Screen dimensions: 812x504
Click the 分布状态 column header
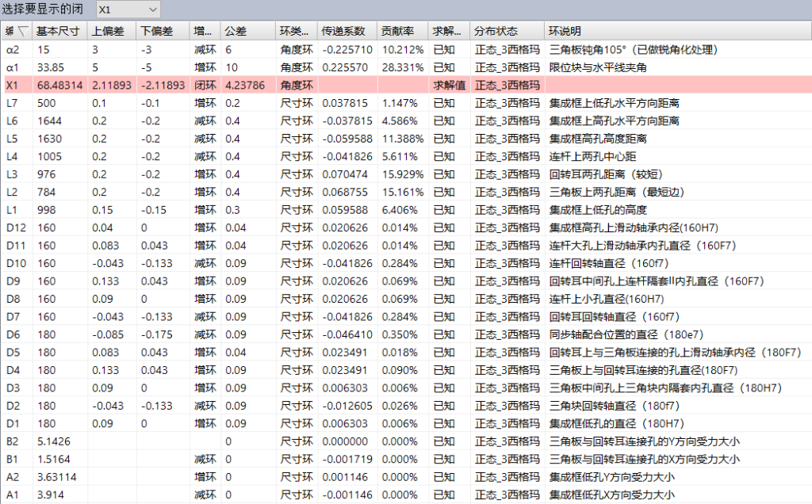click(x=496, y=32)
